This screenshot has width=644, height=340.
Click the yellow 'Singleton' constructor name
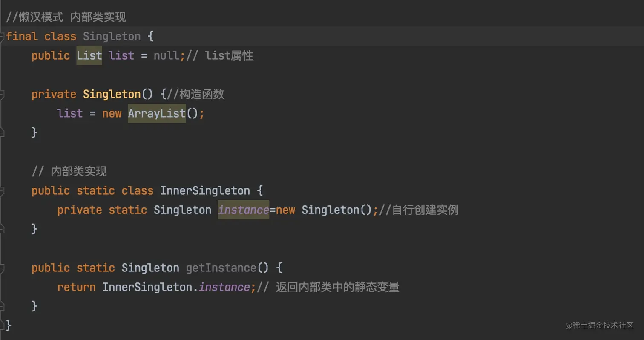112,94
